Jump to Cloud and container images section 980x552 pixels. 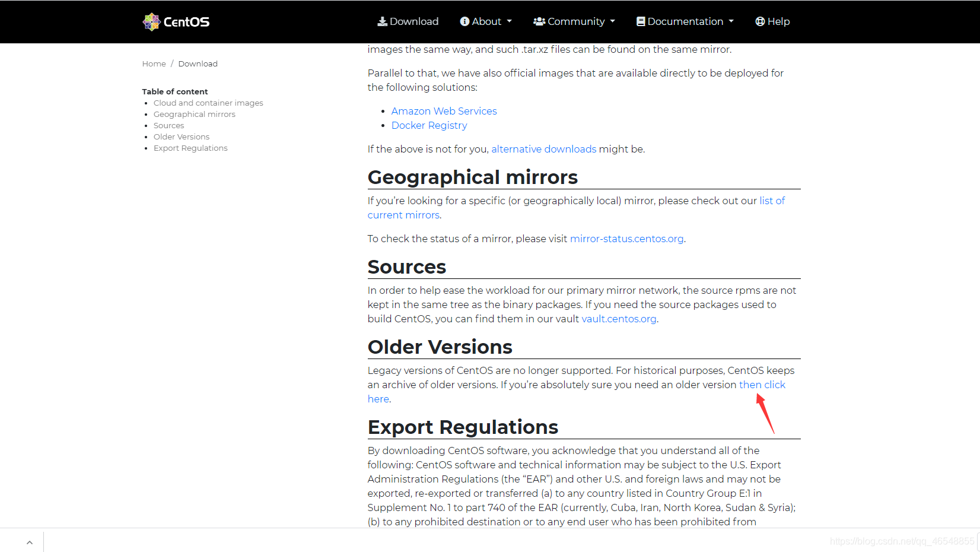208,103
